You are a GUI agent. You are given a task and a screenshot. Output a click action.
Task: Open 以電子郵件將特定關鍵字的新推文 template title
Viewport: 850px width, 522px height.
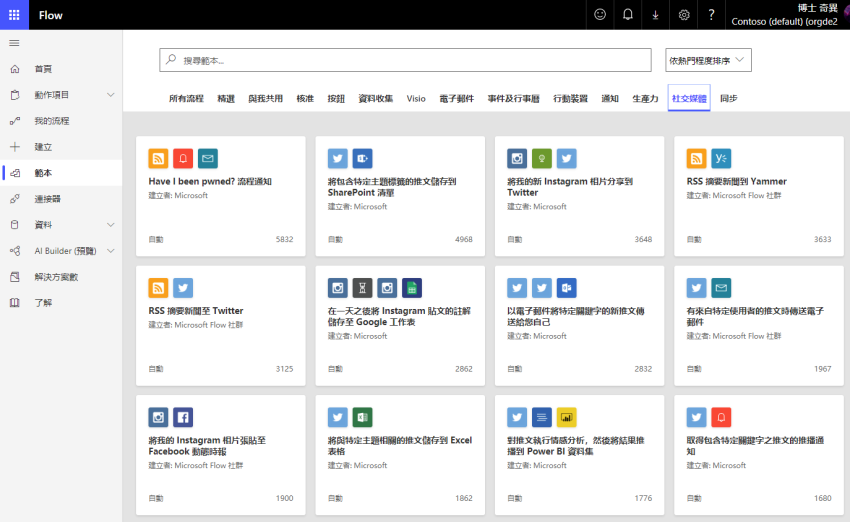[576, 317]
